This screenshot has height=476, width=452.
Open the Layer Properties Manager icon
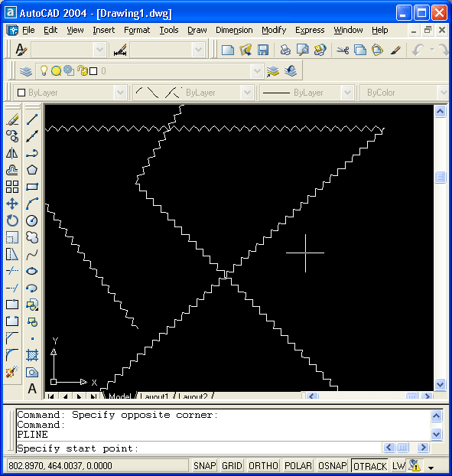click(x=26, y=71)
